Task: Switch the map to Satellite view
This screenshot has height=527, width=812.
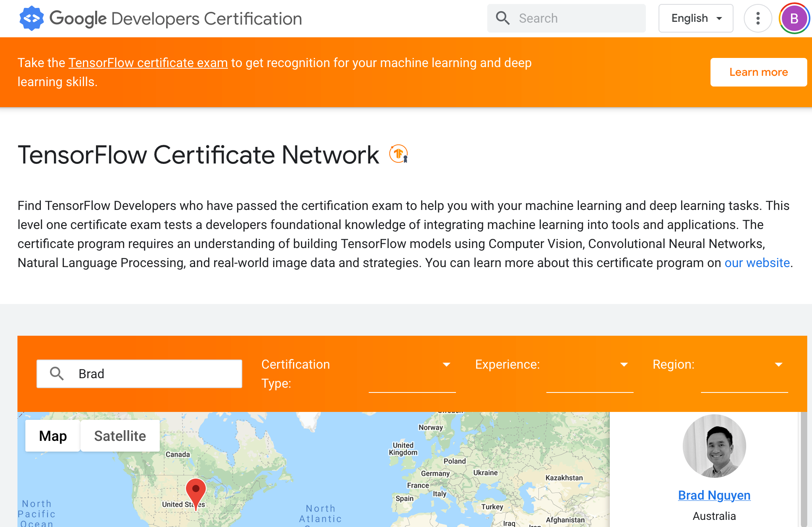Action: 120,436
